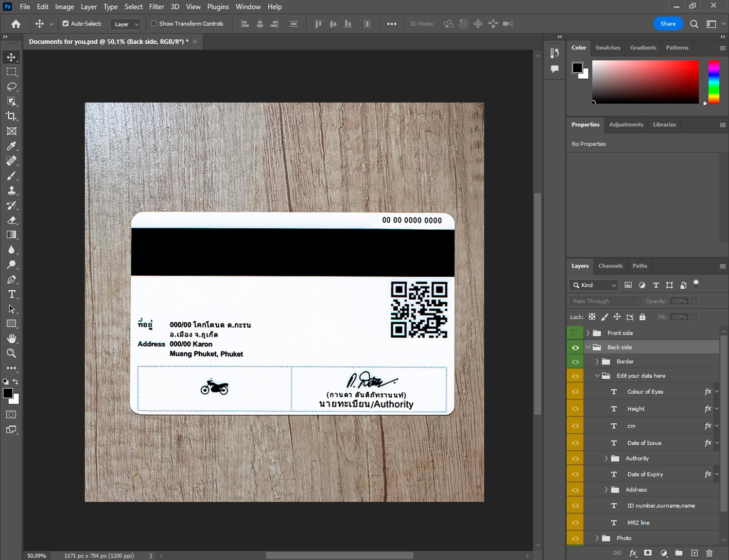Enable Show Transform Controls
The height and width of the screenshot is (560, 729).
(154, 23)
